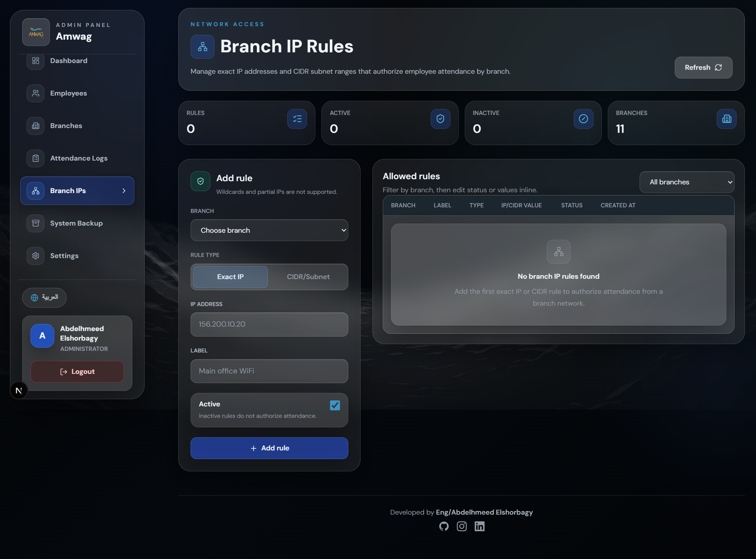Switch language to Arabic
Viewport: 756px width, 559px height.
[44, 297]
